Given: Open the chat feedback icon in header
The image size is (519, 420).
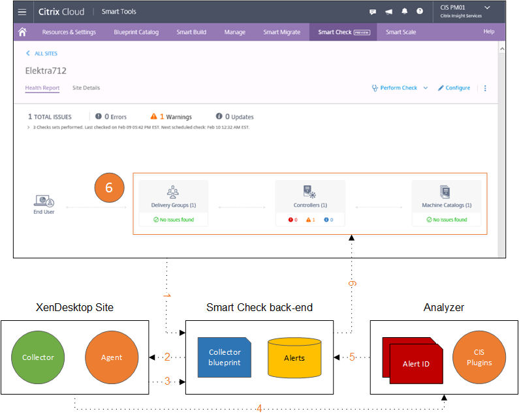Looking at the screenshot, I should [373, 12].
